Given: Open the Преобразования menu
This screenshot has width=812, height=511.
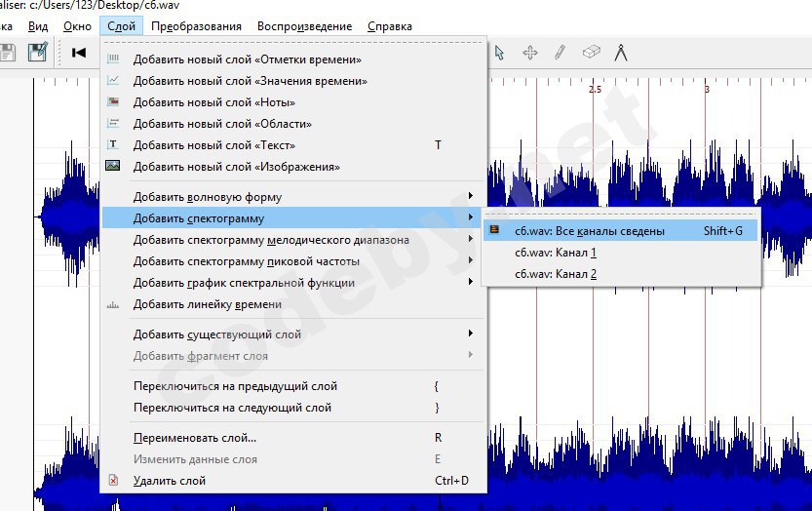Looking at the screenshot, I should 196,26.
